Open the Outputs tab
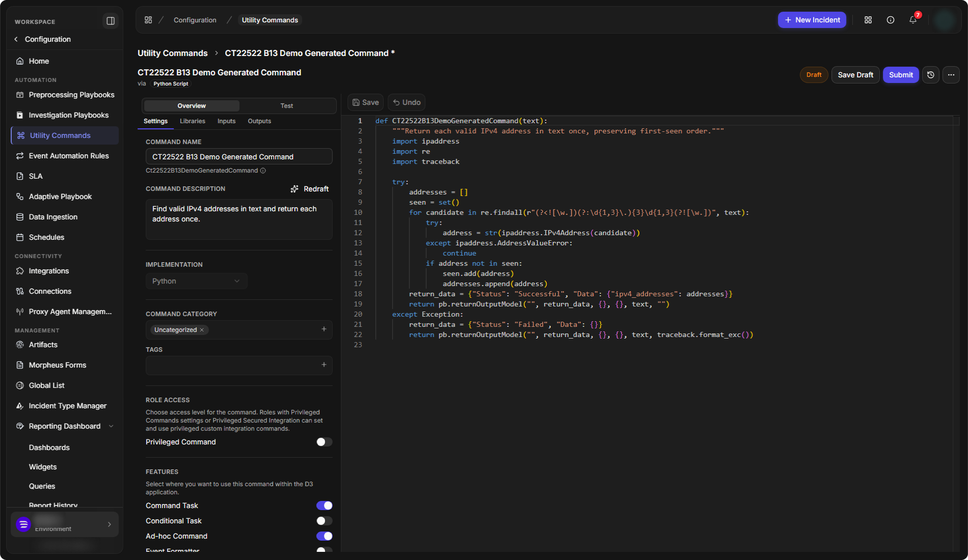 259,121
